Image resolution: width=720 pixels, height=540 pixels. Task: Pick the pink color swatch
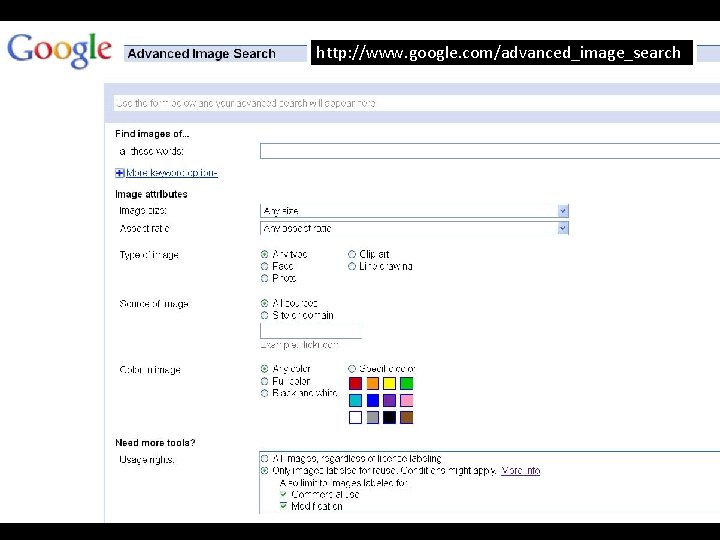click(406, 400)
